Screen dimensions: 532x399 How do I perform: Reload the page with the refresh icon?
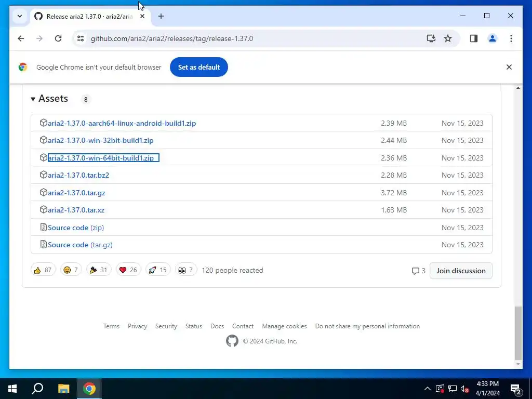click(58, 38)
